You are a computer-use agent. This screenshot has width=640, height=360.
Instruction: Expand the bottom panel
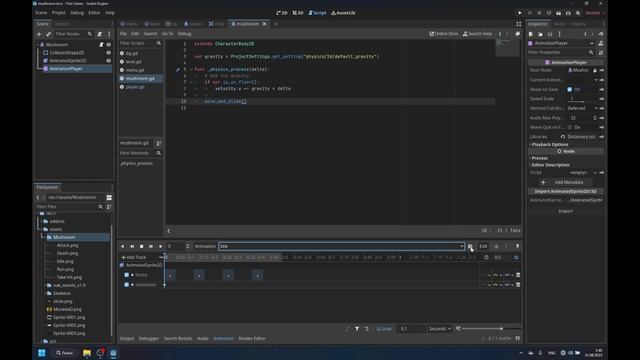pos(518,338)
